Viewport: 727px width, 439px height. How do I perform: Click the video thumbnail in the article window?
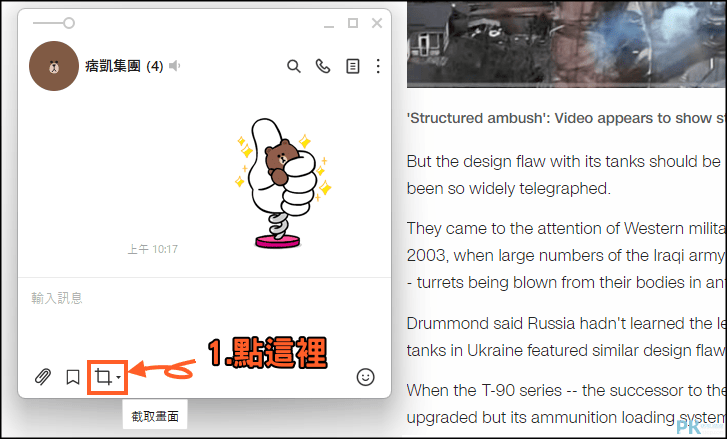pyautogui.click(x=567, y=43)
